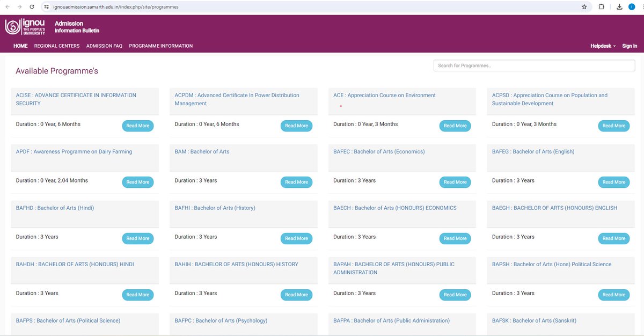644x336 pixels.
Task: Open PROGRAMME INFORMATION menu item
Action: click(x=161, y=46)
